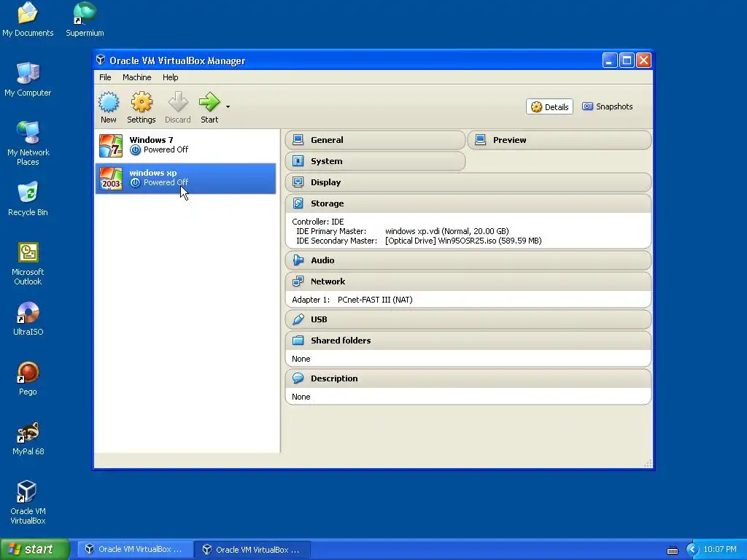Select the Windows 7 virtual machine
Image resolution: width=747 pixels, height=560 pixels.
coord(186,145)
